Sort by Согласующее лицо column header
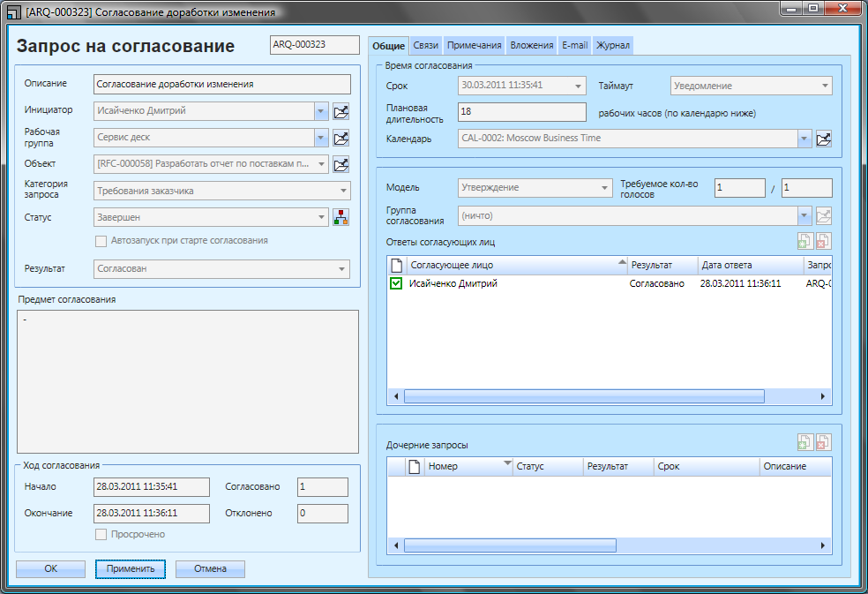The image size is (868, 594). pos(517,265)
